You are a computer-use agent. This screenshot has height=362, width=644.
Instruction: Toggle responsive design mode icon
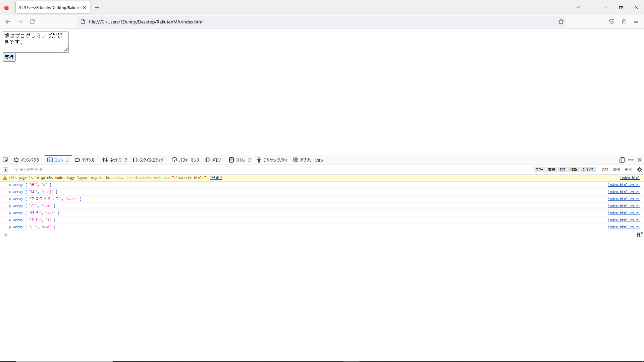pyautogui.click(x=623, y=160)
